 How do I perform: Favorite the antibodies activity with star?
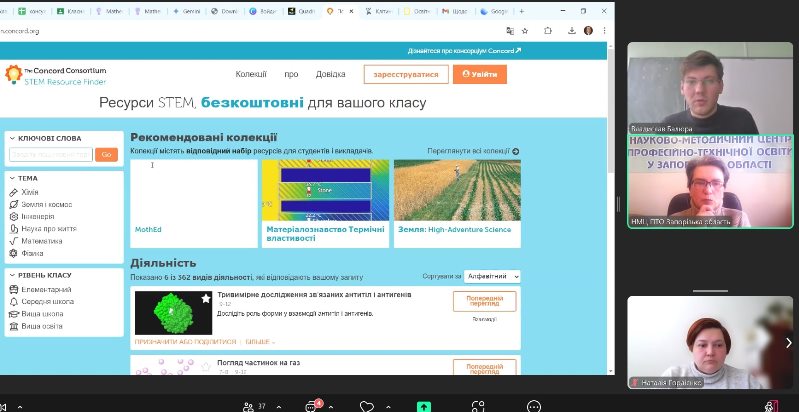205,298
